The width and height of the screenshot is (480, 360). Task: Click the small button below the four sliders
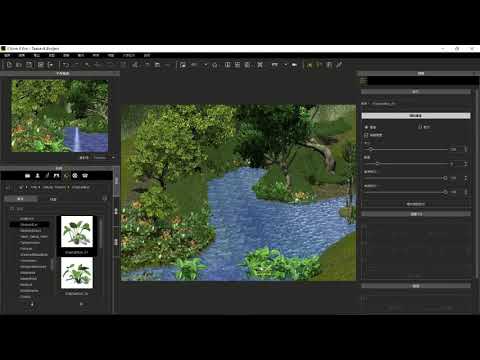point(416,204)
